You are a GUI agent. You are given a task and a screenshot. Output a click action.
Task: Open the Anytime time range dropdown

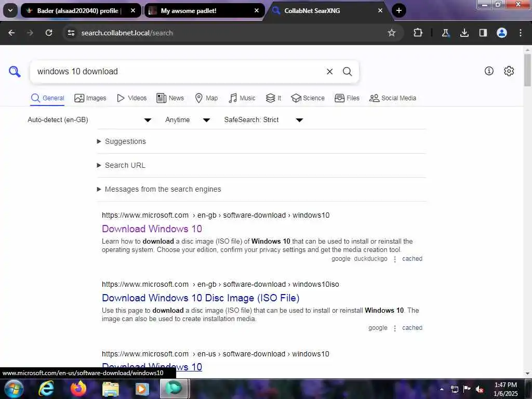click(188, 120)
